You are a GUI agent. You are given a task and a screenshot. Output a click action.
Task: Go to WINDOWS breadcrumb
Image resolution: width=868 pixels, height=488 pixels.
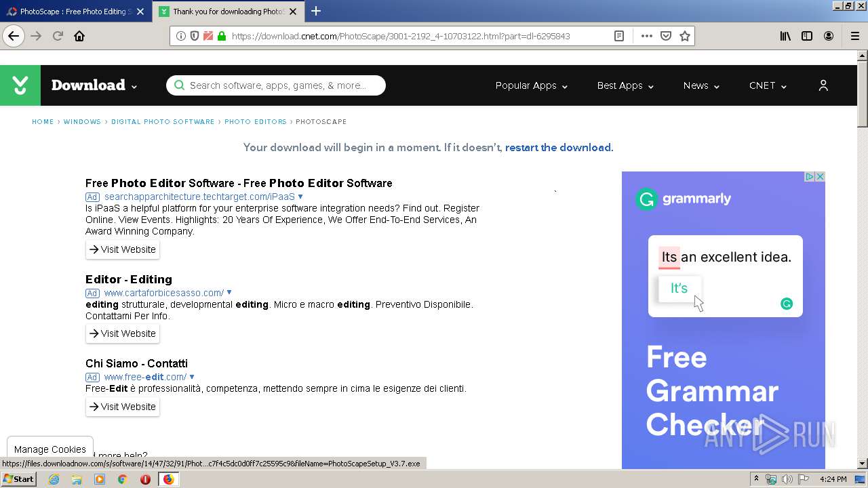82,122
